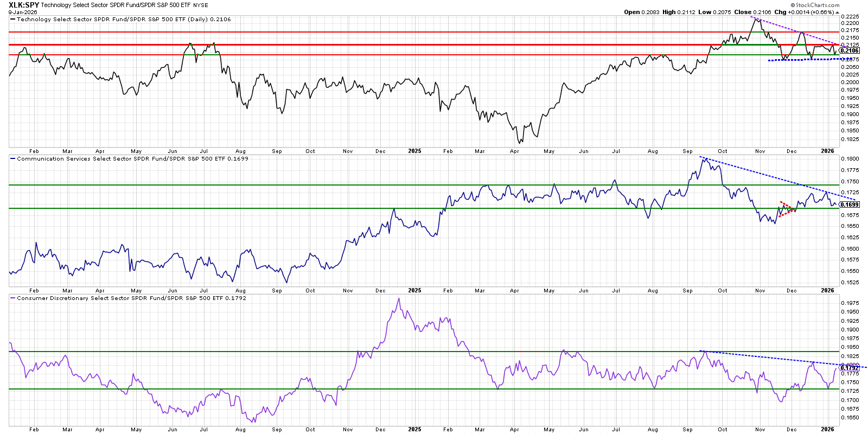Click the boxed 0.1792 last-price tag

850,368
